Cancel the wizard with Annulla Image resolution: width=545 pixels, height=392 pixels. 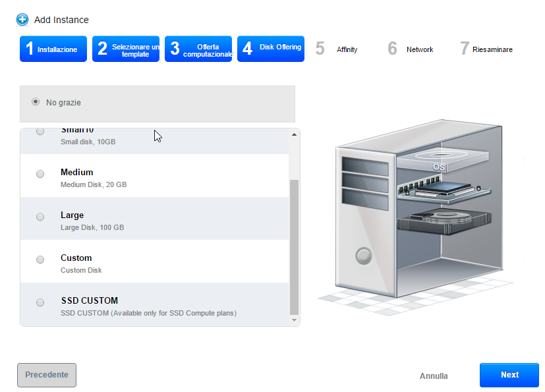click(x=434, y=376)
